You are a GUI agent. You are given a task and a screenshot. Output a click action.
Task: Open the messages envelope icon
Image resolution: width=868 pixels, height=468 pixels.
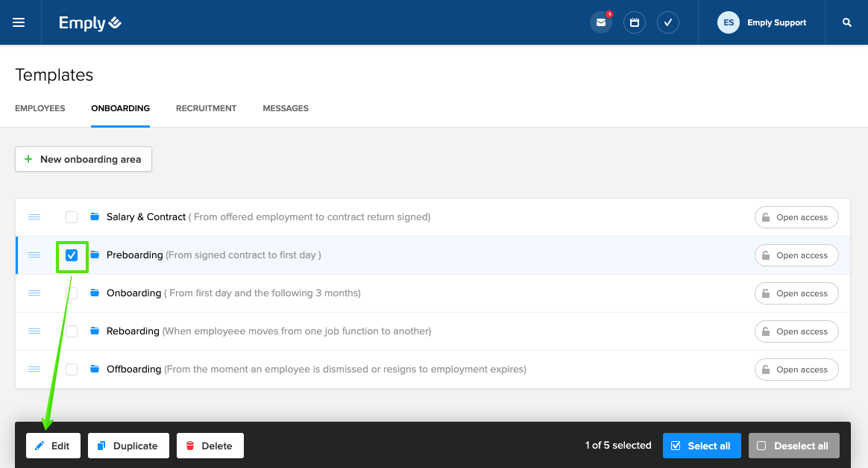[600, 22]
